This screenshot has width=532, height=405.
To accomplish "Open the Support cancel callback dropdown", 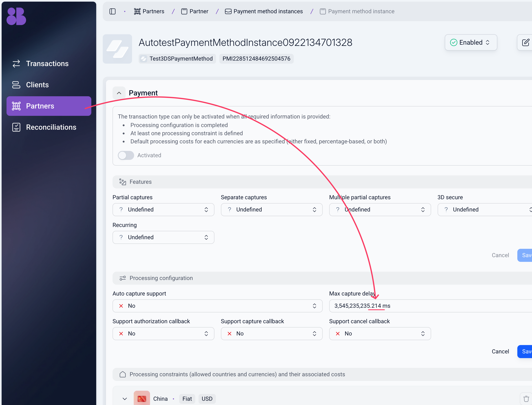I will point(380,333).
